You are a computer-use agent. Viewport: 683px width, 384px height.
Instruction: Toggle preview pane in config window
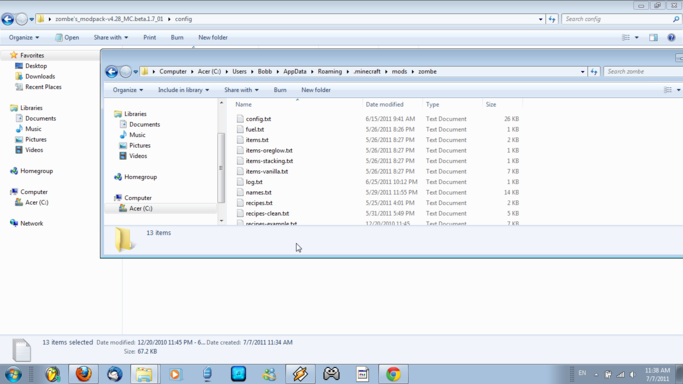pyautogui.click(x=653, y=37)
